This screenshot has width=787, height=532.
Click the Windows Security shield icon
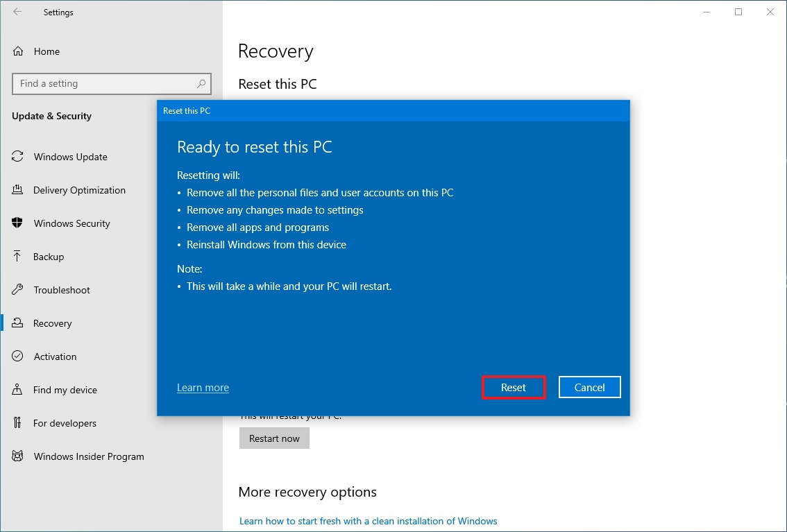tap(17, 223)
